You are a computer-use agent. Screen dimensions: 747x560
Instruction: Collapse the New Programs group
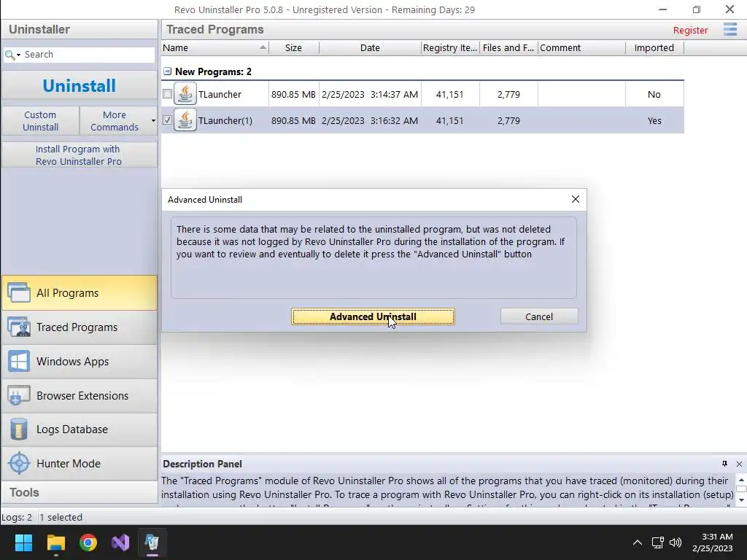click(x=167, y=71)
